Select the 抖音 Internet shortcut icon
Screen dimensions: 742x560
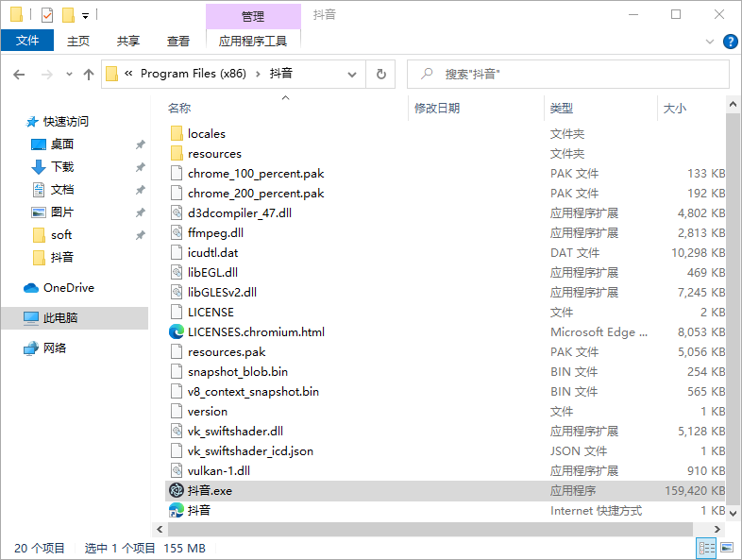(177, 510)
